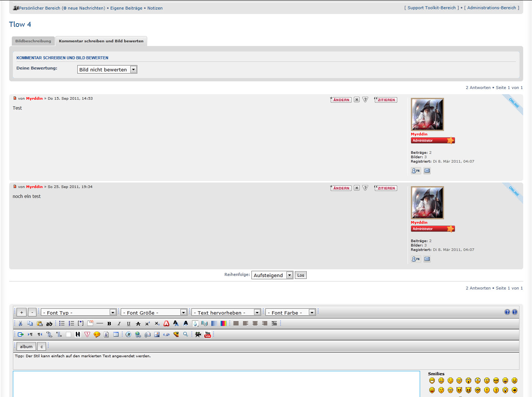This screenshot has width=532, height=397.
Task: Open the Administrations-Bereich link
Action: [492, 8]
